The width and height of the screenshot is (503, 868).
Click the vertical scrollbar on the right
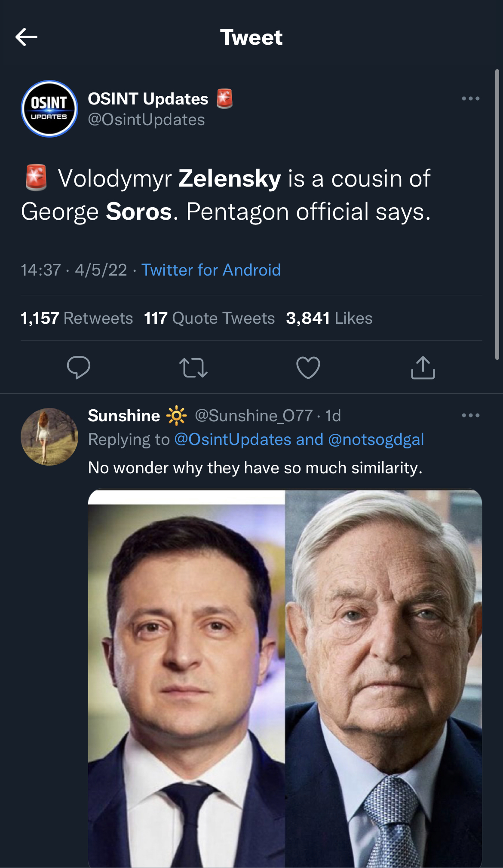(x=497, y=214)
